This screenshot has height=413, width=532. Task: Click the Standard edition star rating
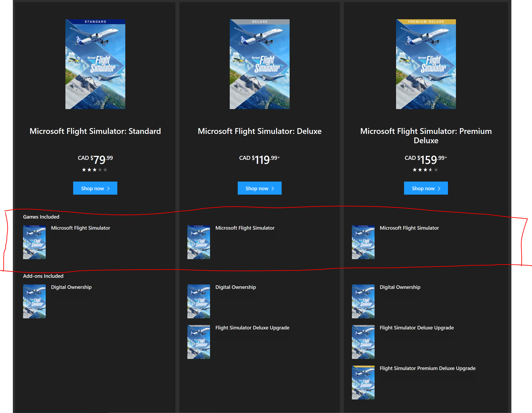click(94, 170)
